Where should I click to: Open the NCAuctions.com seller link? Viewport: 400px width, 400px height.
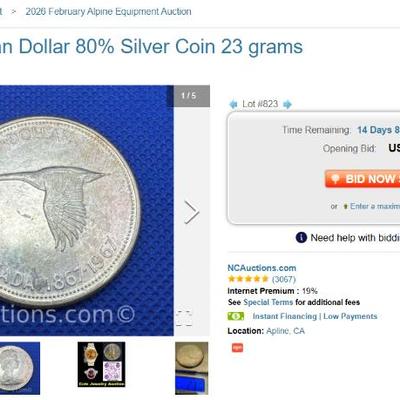point(262,268)
